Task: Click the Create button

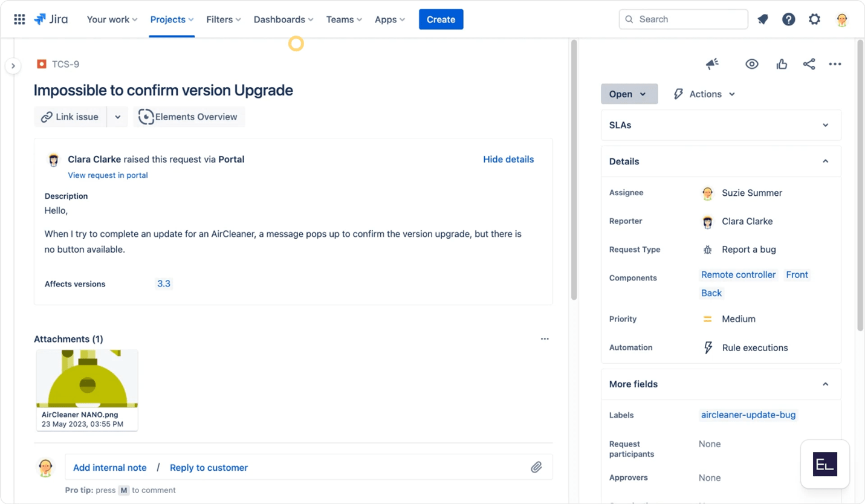Action: tap(441, 19)
